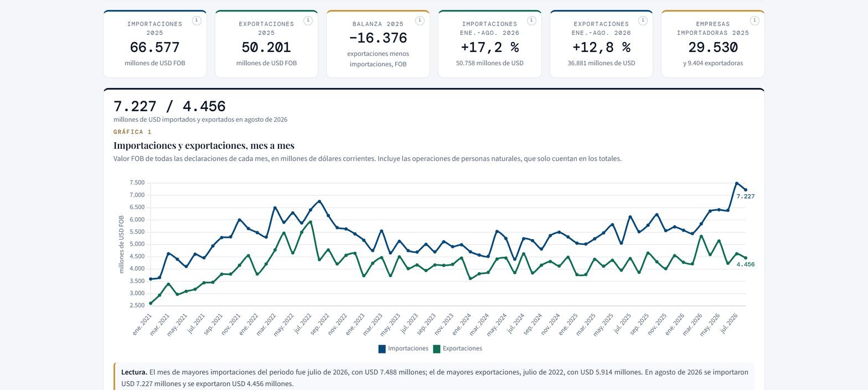Click the Exportaciones July 2022 peak data point

(x=311, y=222)
